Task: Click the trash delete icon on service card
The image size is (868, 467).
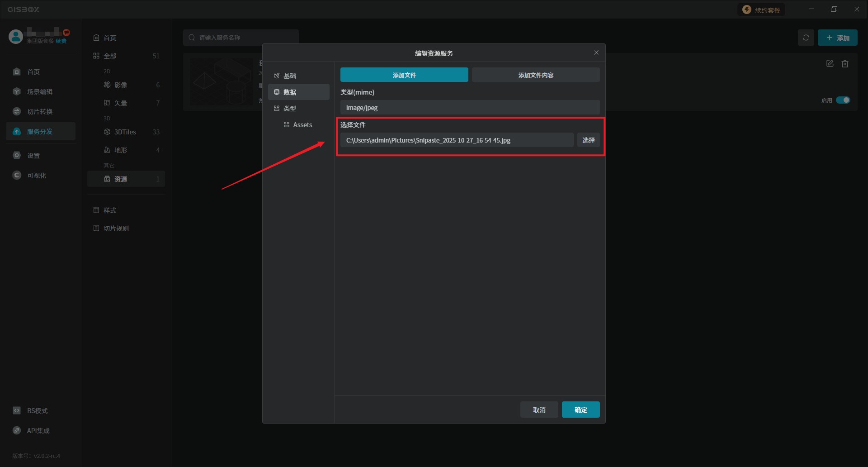Action: pyautogui.click(x=844, y=64)
